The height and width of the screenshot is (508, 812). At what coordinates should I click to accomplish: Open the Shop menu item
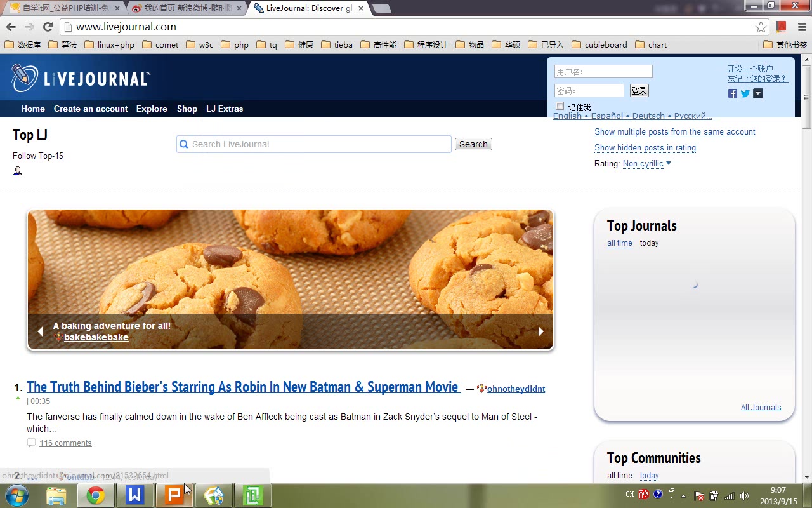(x=187, y=109)
